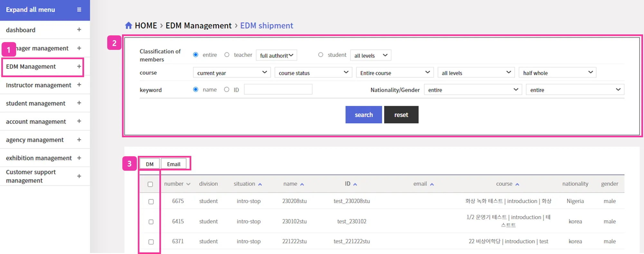The height and width of the screenshot is (254, 644).
Task: Click the nationality column header
Action: [x=575, y=184]
